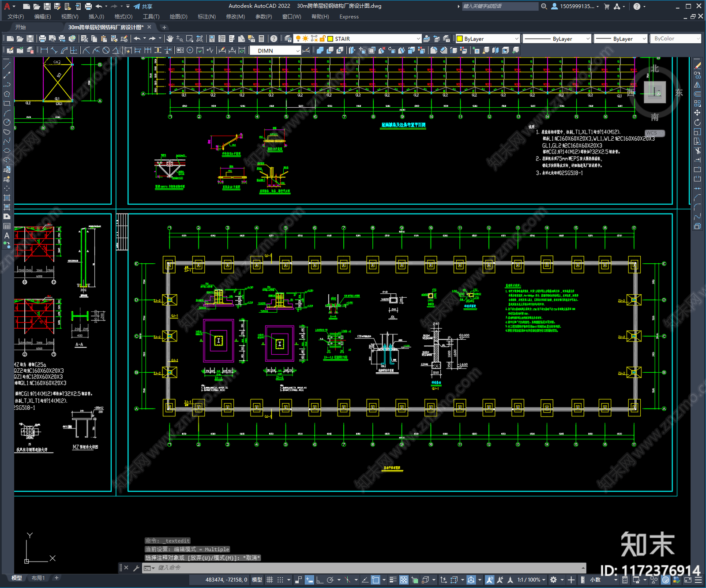Open the Autodesk App Store cart icon
Viewport: 706px width, 588px height.
[607, 6]
